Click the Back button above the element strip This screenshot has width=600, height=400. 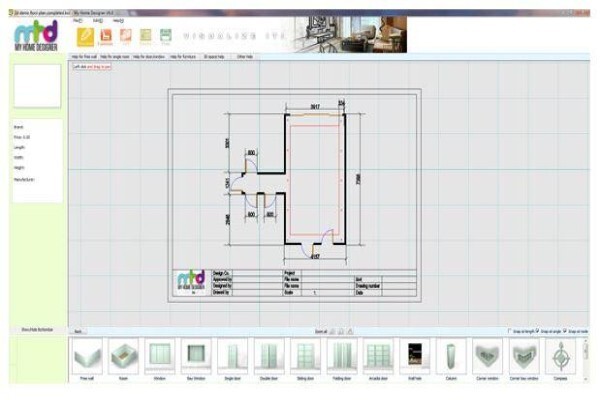pos(78,331)
